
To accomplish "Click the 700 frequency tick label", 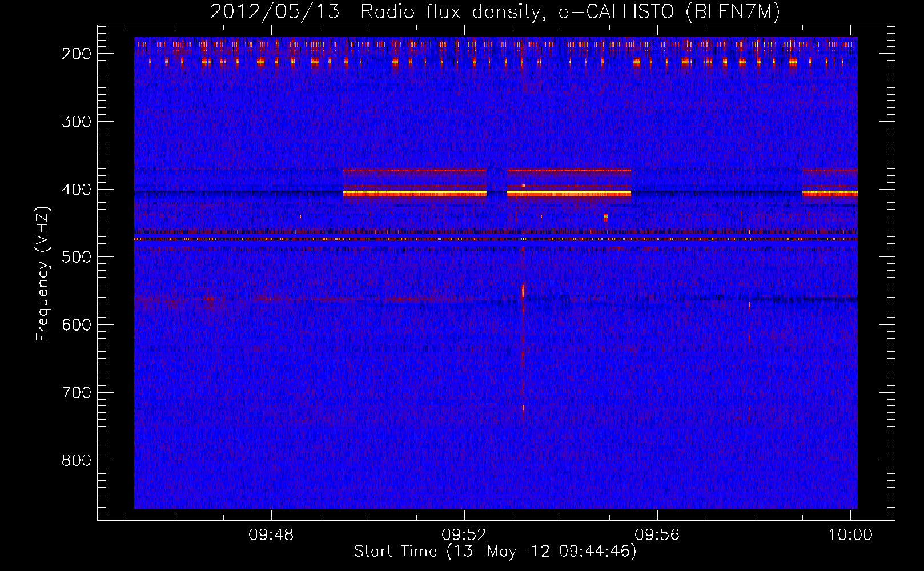I will (77, 393).
